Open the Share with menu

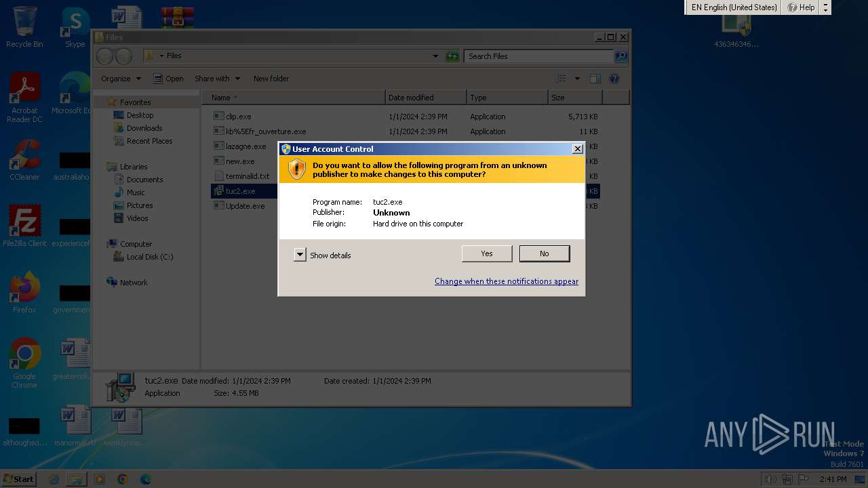[x=217, y=79]
